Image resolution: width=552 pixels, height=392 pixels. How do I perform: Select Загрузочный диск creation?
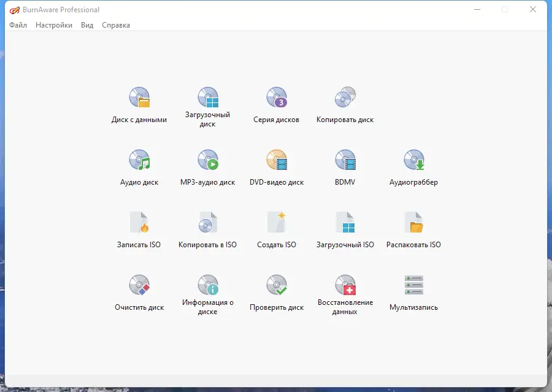208,101
